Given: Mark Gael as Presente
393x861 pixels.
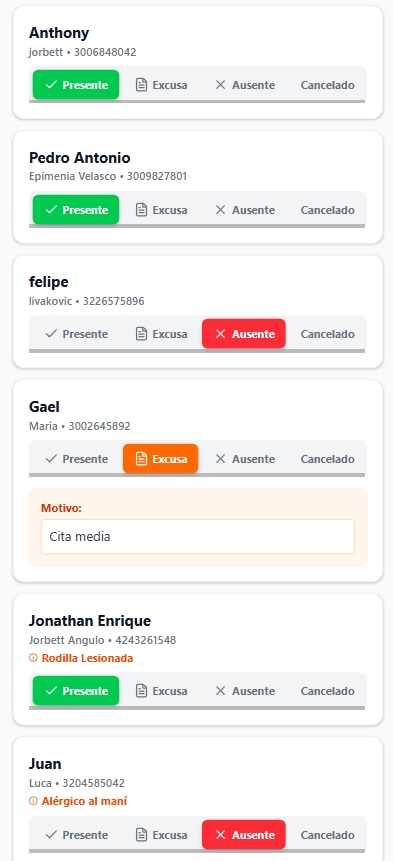Looking at the screenshot, I should pyautogui.click(x=76, y=459).
